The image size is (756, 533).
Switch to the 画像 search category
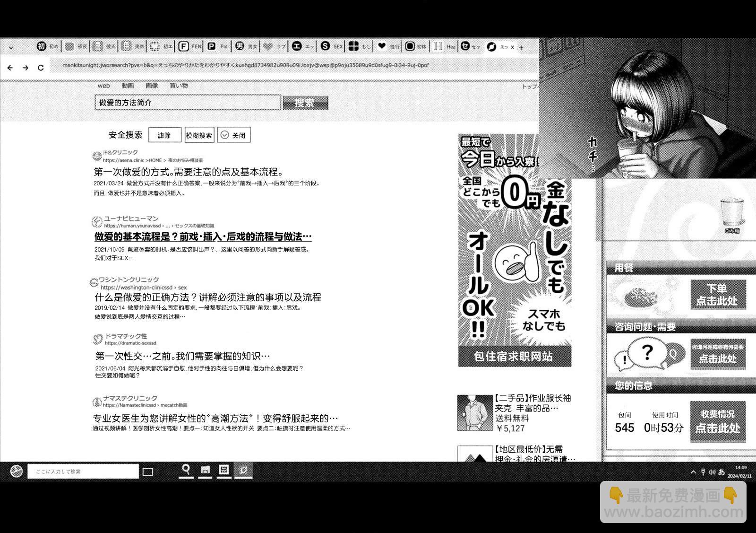coord(152,86)
